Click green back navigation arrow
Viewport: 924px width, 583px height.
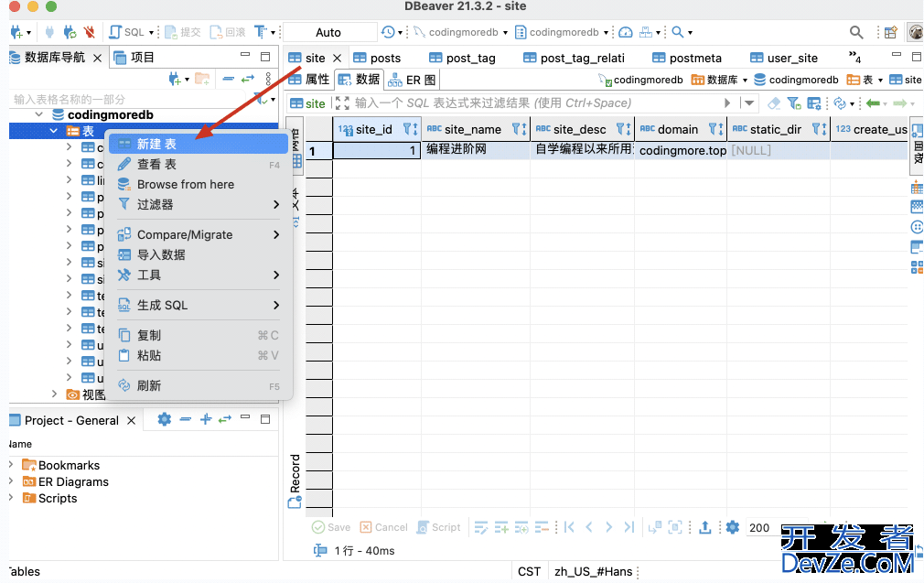(x=873, y=103)
